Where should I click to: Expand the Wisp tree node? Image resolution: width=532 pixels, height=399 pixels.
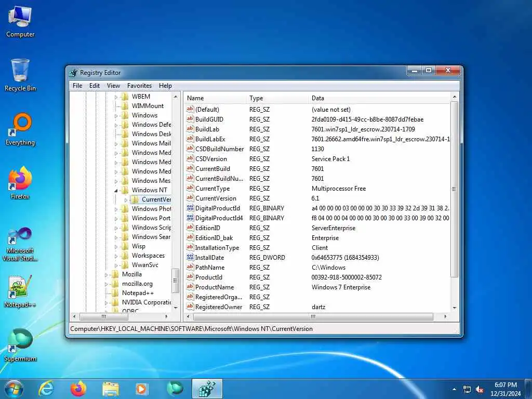pyautogui.click(x=116, y=247)
